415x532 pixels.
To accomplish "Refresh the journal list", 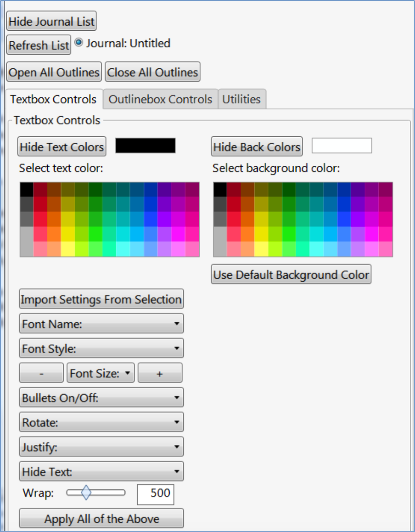I will click(x=38, y=45).
